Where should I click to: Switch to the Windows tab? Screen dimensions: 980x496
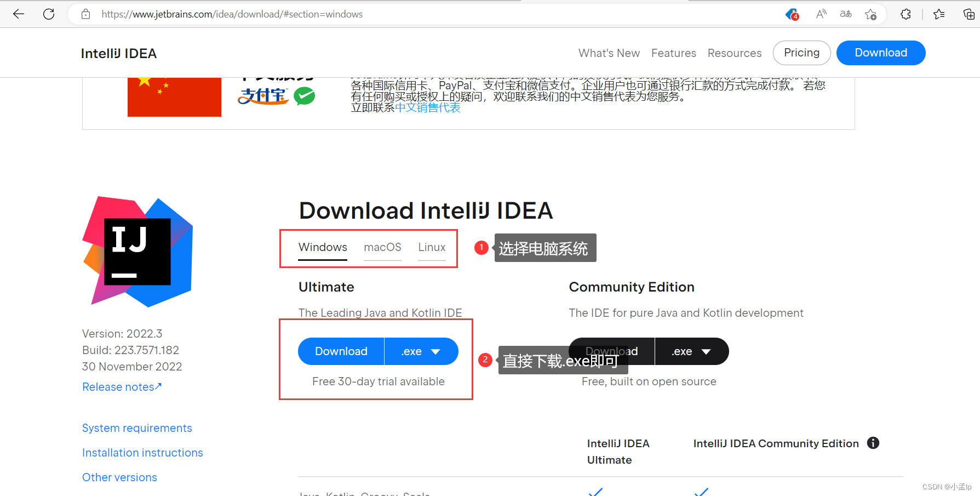pos(323,247)
